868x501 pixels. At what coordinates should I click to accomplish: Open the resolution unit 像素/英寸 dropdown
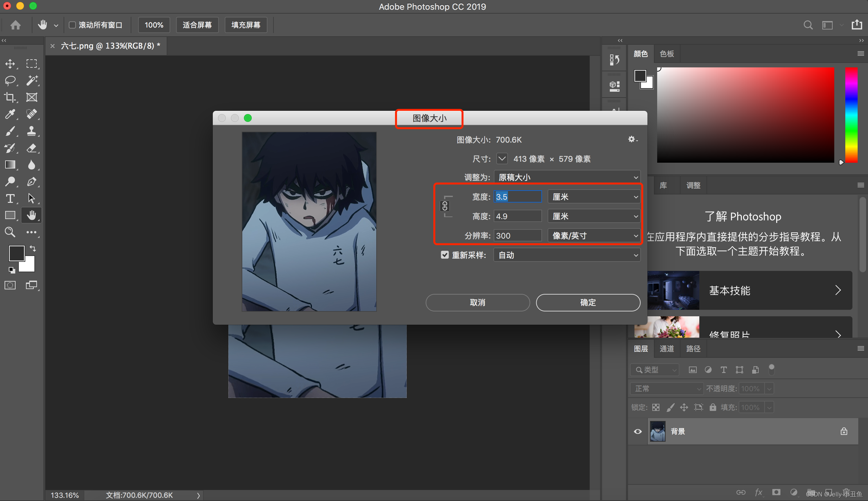tap(594, 236)
